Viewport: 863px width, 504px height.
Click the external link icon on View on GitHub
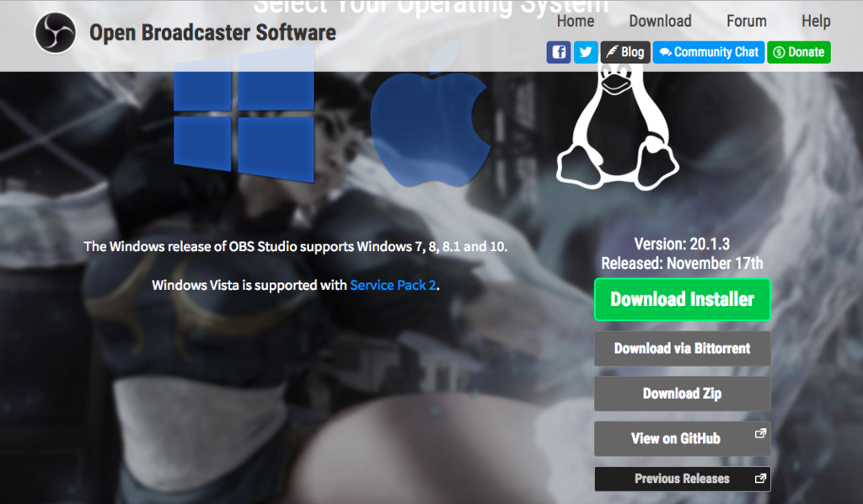pyautogui.click(x=760, y=433)
